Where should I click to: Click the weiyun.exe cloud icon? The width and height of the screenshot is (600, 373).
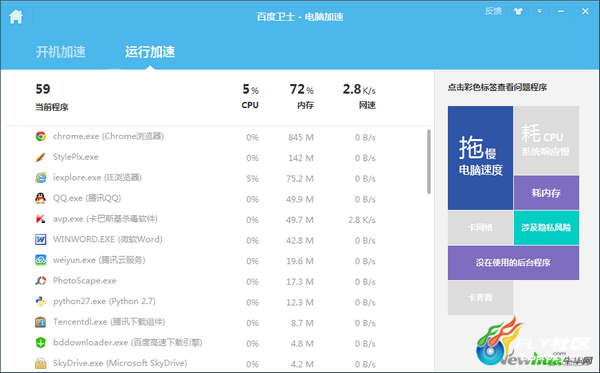(41, 260)
